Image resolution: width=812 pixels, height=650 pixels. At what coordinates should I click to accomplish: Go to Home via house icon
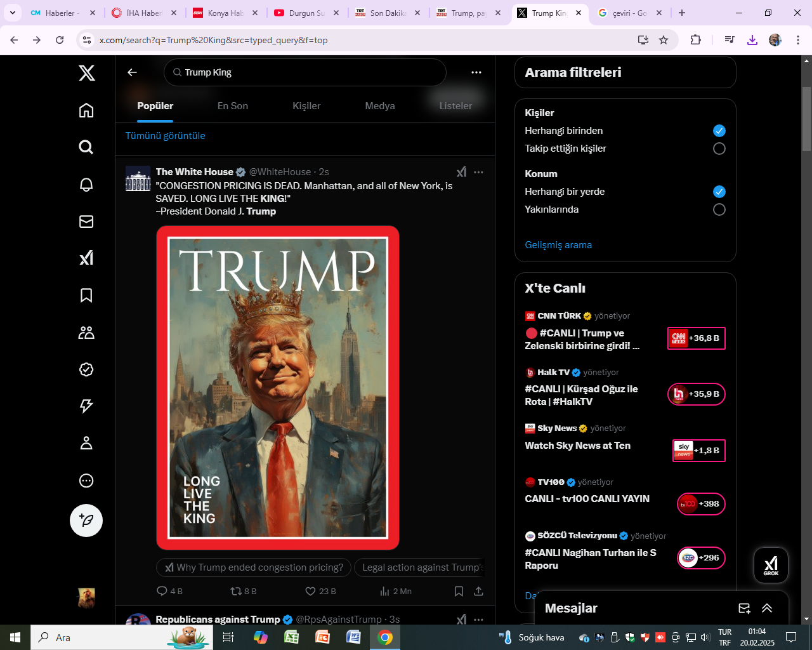click(x=86, y=110)
